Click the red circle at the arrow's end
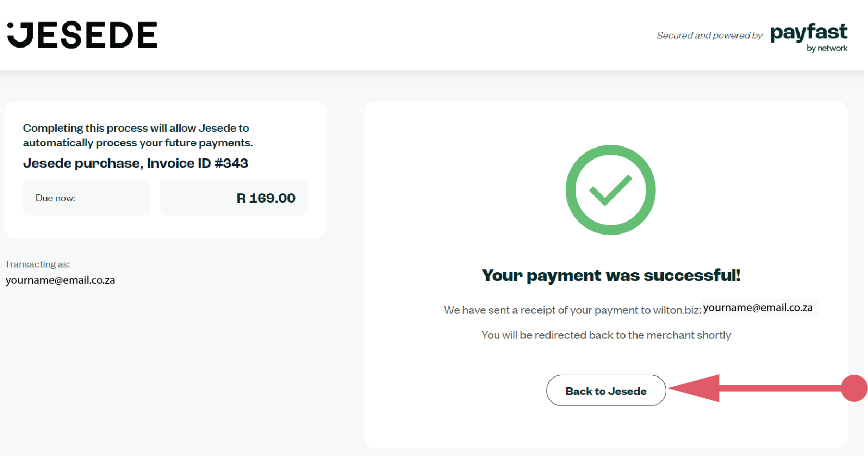The image size is (868, 456). (x=854, y=388)
